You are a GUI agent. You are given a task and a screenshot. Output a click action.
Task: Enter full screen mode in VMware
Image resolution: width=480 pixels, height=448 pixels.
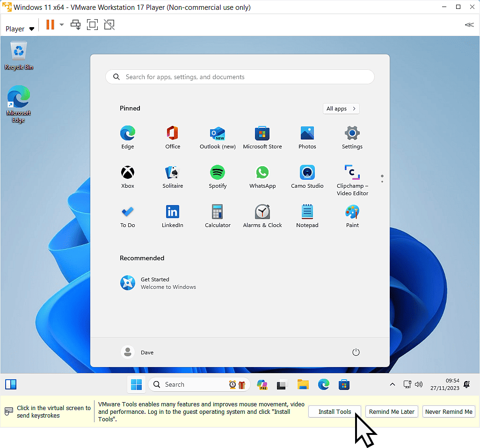(x=92, y=24)
